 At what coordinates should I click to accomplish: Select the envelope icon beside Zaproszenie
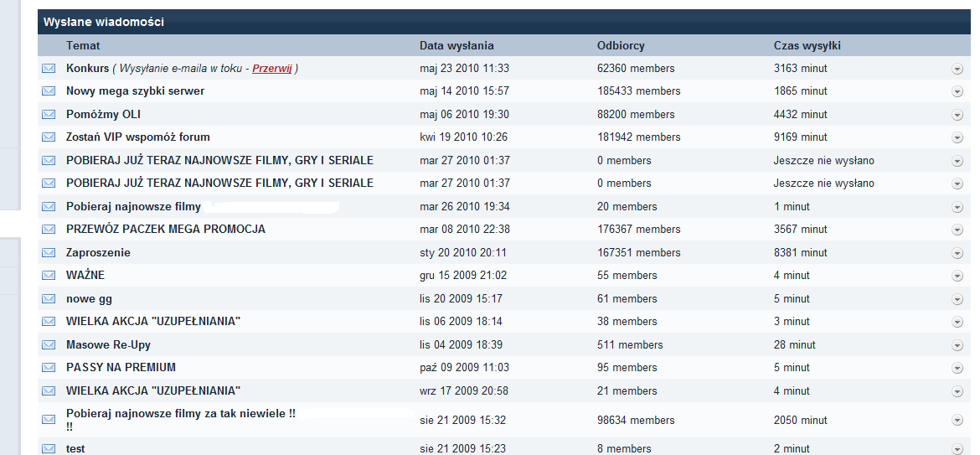click(x=48, y=253)
